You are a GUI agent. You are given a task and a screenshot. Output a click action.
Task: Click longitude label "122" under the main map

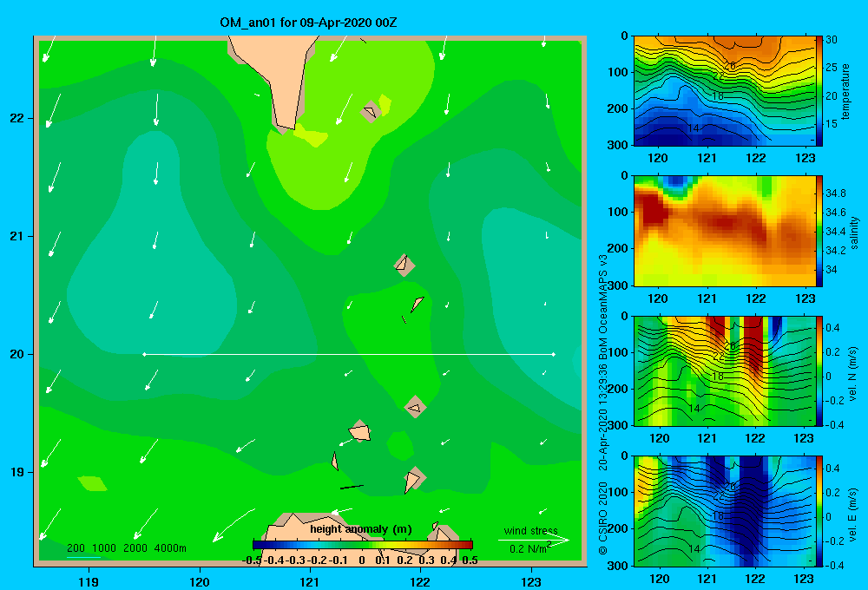[x=420, y=582]
